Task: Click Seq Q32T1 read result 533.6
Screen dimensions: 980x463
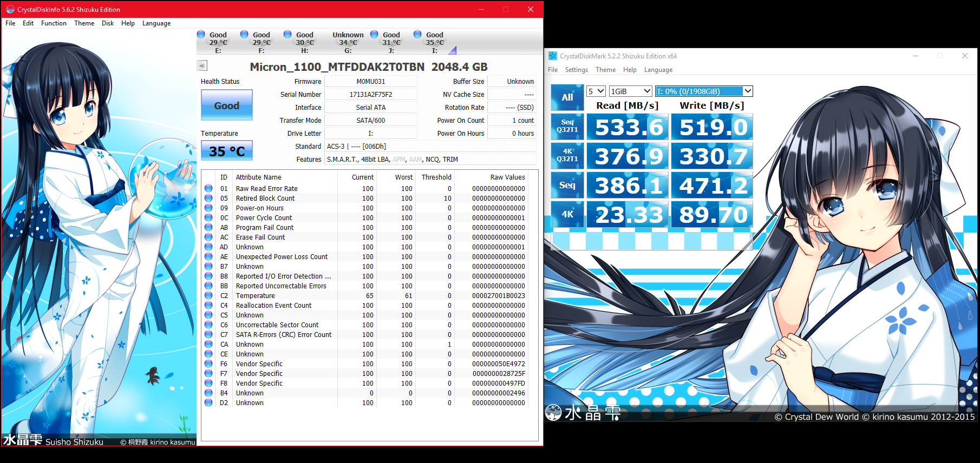Action: pyautogui.click(x=628, y=127)
